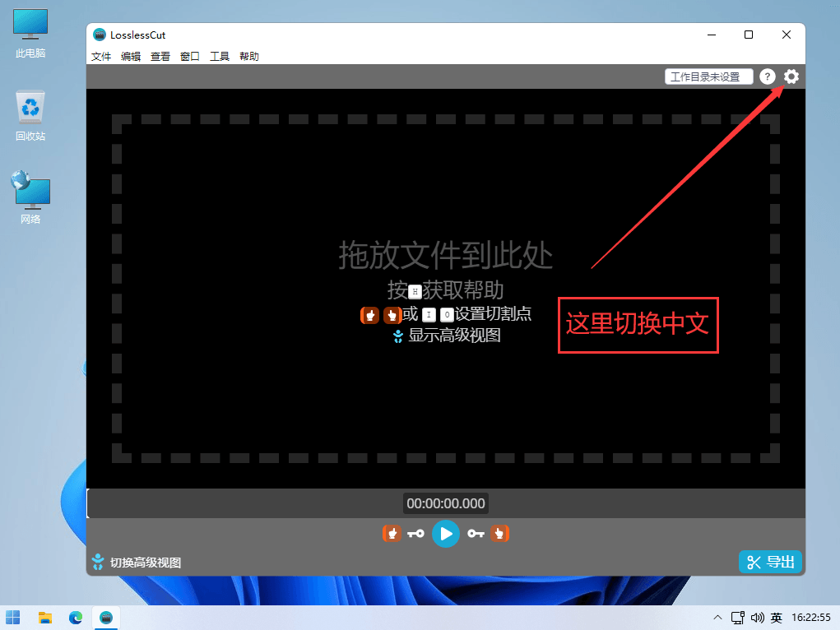Click the O key hint icon

tap(447, 315)
